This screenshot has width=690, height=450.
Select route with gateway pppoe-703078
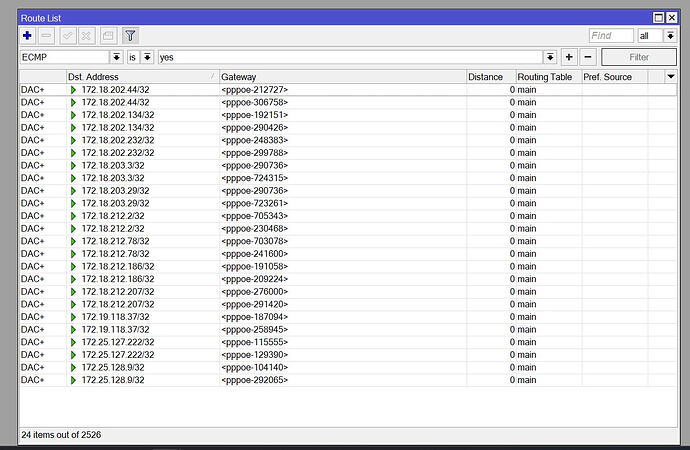pos(348,241)
